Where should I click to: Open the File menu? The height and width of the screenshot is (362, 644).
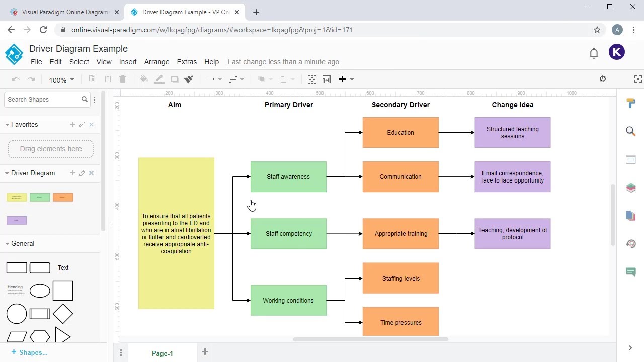click(36, 62)
